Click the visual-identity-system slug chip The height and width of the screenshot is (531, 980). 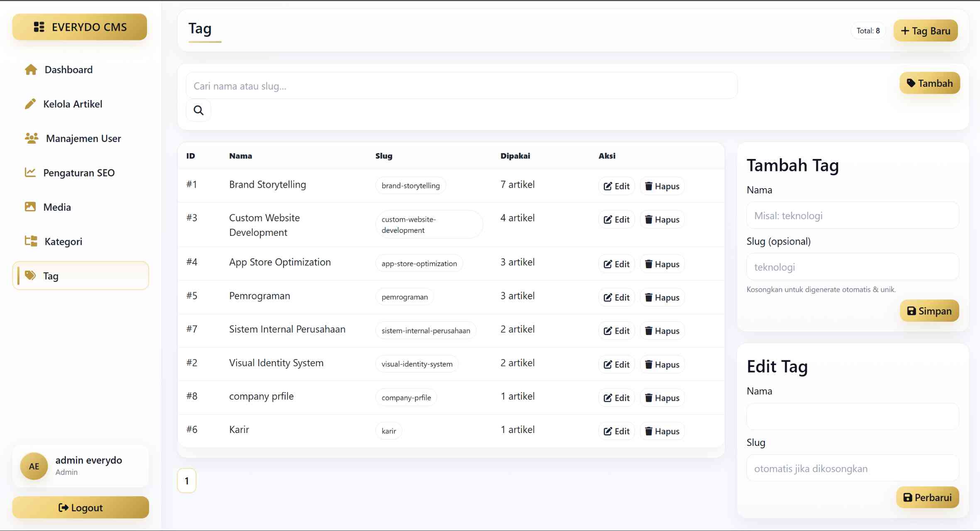tap(417, 364)
